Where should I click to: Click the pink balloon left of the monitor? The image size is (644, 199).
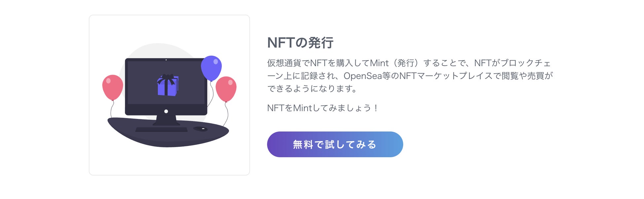(x=113, y=87)
